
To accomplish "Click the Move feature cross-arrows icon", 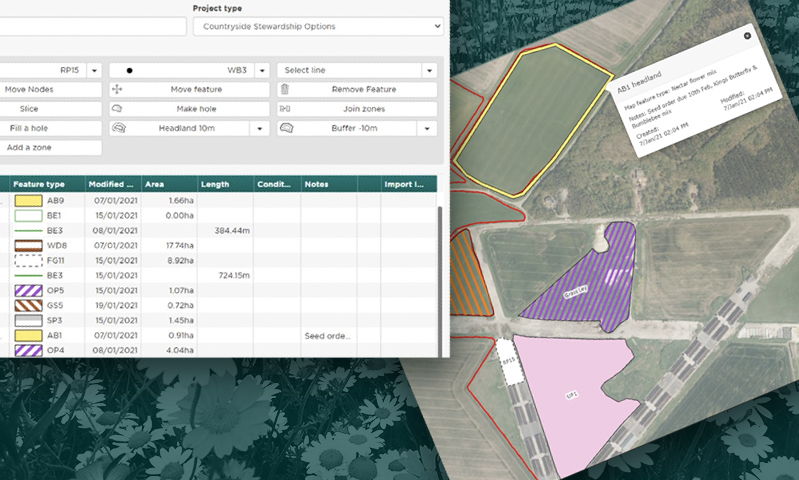I will [117, 89].
